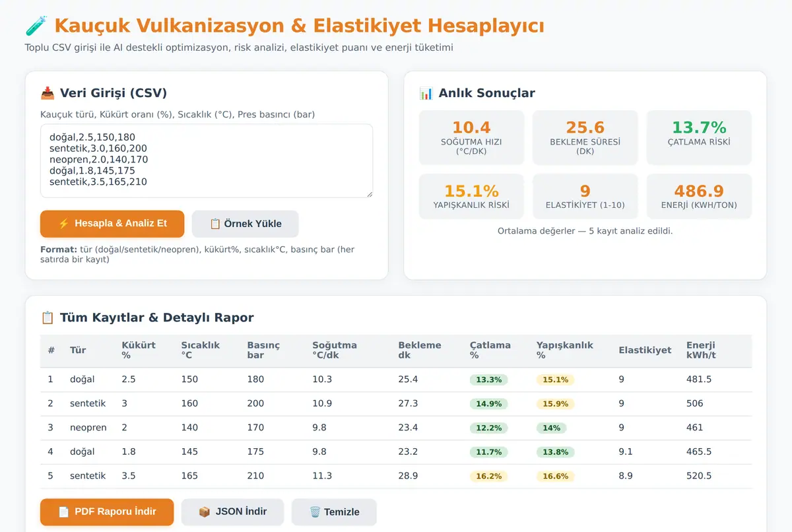The image size is (792, 532).
Task: Click the 13.8% stickiness badge
Action: click(x=555, y=452)
